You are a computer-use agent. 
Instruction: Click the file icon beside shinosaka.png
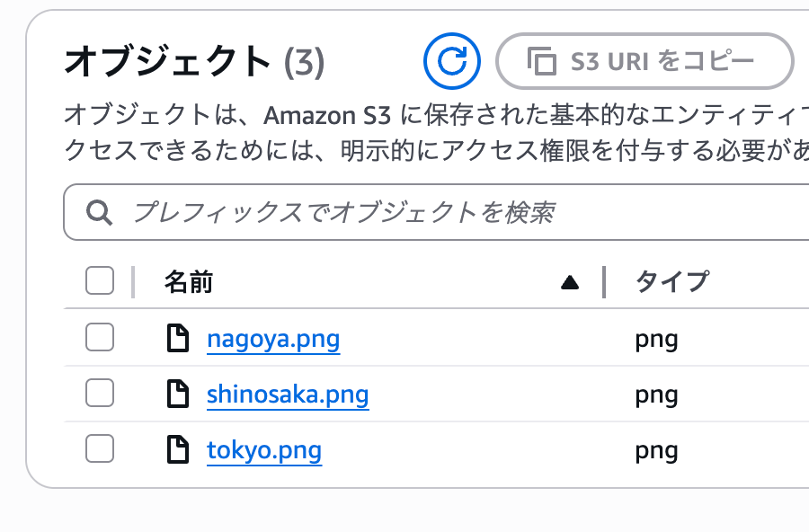(178, 394)
